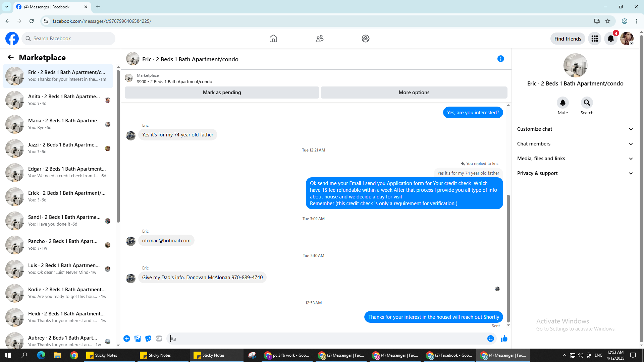Open the Heidi apartment conversation

pyautogui.click(x=58, y=317)
